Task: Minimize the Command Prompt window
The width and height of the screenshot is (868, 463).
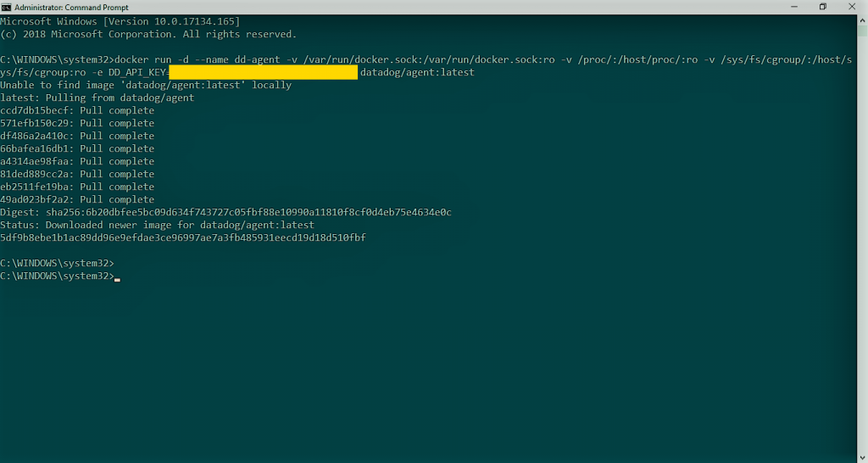Action: (x=794, y=7)
